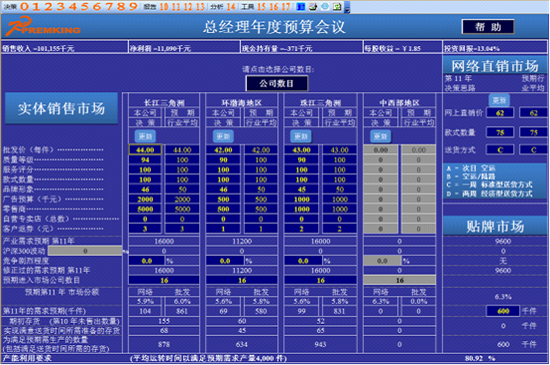550x365 pixels.
Task: Click the 公司数目 button
Action: pos(277,83)
